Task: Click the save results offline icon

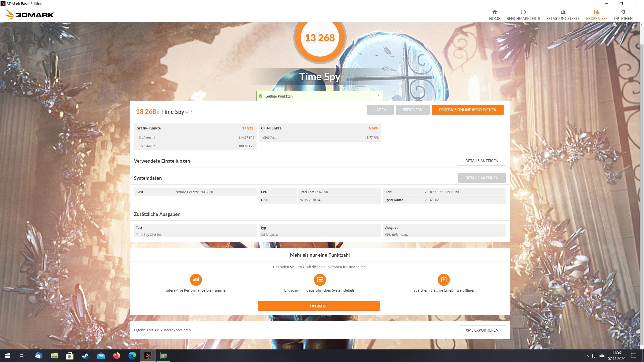Action: click(x=444, y=280)
